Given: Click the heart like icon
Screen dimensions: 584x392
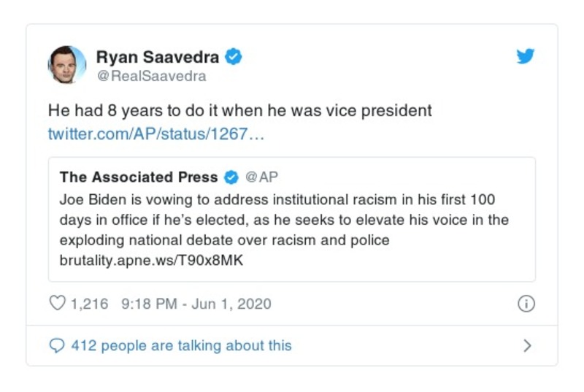Looking at the screenshot, I should (57, 304).
